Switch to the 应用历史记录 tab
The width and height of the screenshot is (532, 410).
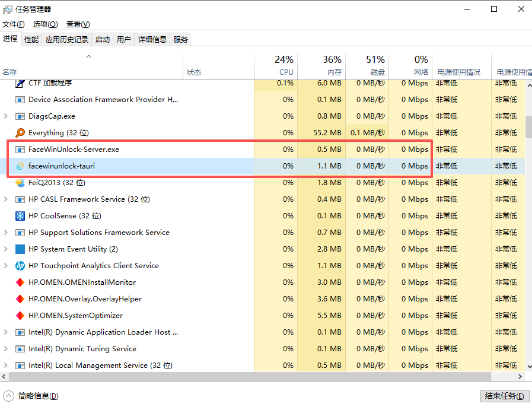click(x=67, y=40)
